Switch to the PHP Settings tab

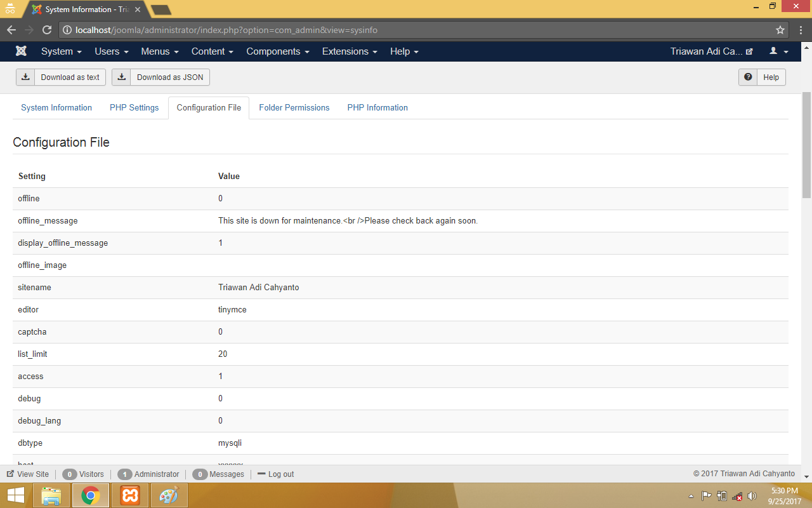134,108
